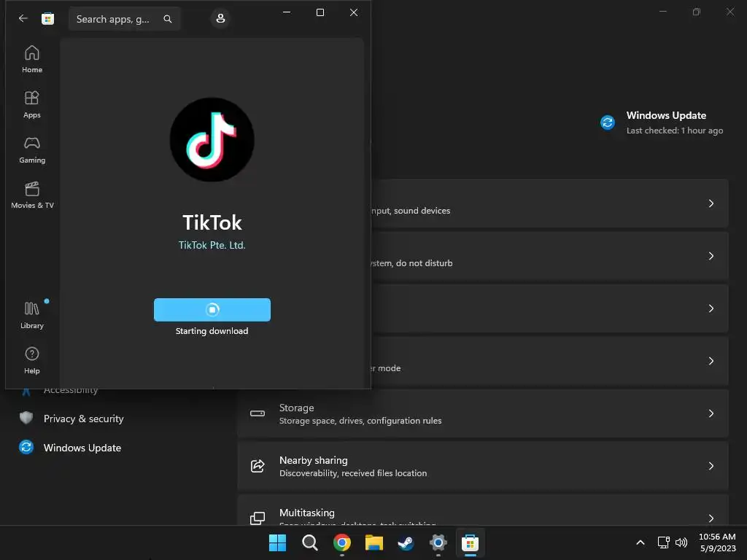
Task: Open Storage settings row
Action: tap(483, 413)
